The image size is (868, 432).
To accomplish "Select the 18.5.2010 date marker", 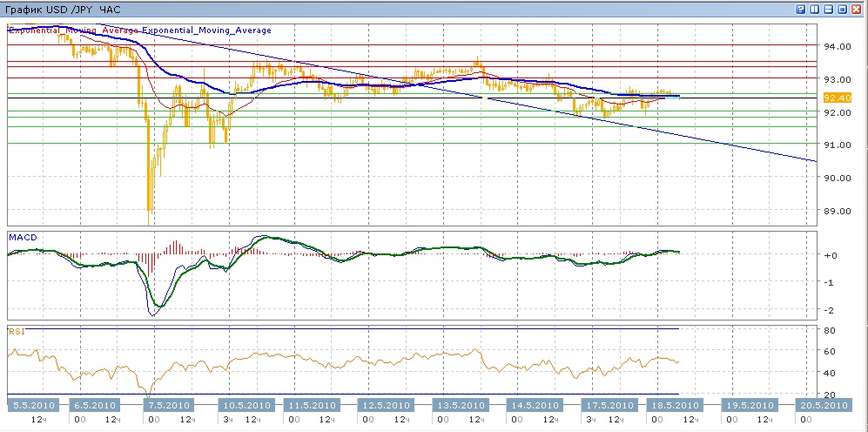I will coord(675,405).
